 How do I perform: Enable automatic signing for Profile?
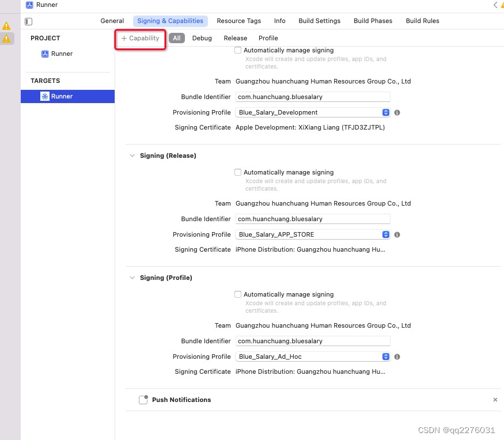pyautogui.click(x=238, y=294)
